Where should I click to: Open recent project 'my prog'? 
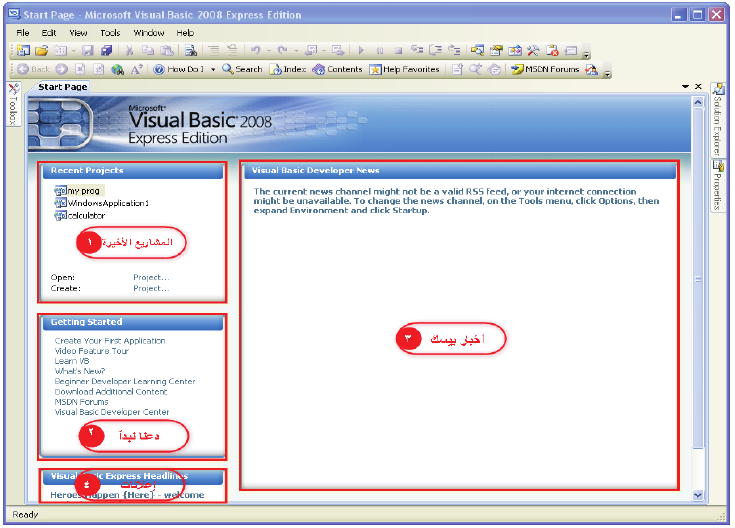[78, 191]
